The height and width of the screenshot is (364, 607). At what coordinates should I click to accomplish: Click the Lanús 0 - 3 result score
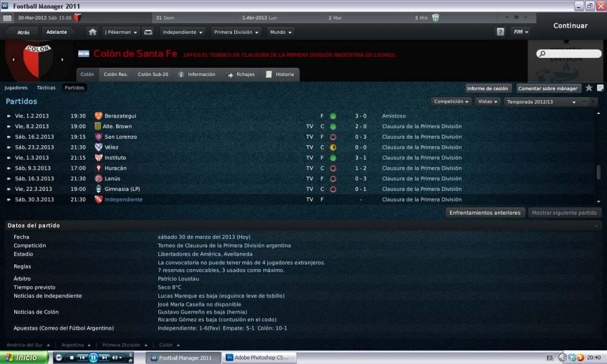point(361,178)
